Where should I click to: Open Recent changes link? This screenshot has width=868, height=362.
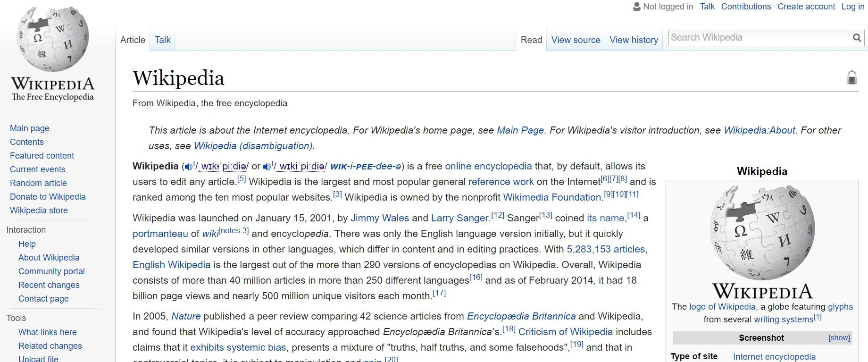(49, 285)
